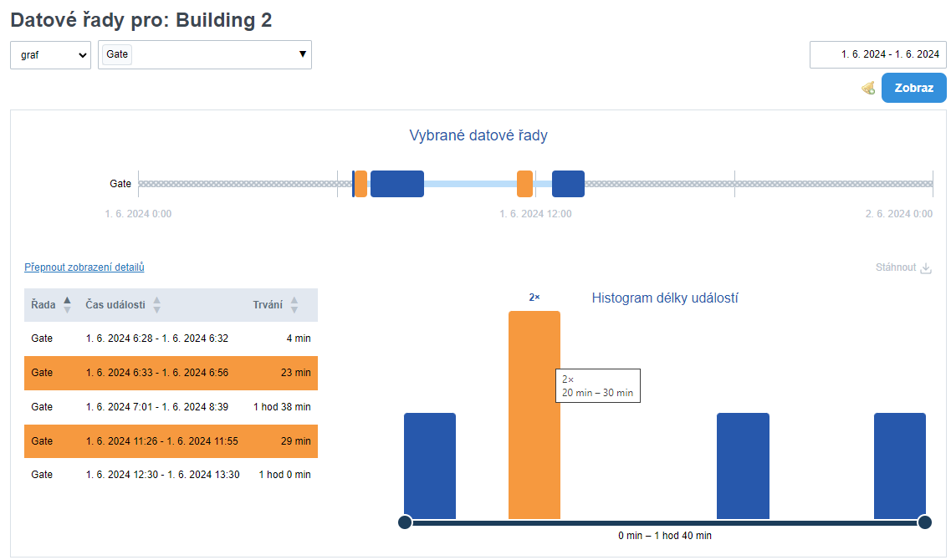951x560 pixels.
Task: Select the orange 20–30 min histogram bar
Action: coord(534,415)
